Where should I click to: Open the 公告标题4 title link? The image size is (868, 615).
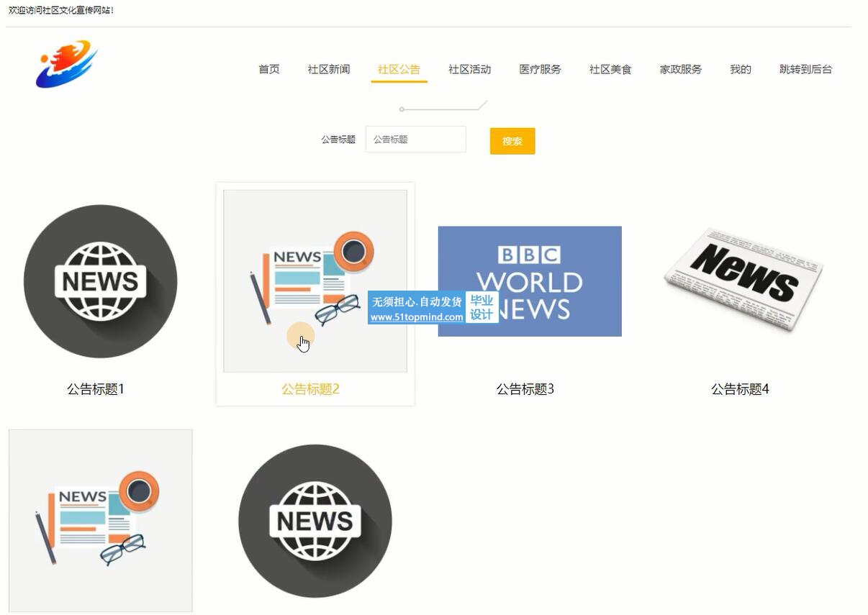(x=740, y=389)
